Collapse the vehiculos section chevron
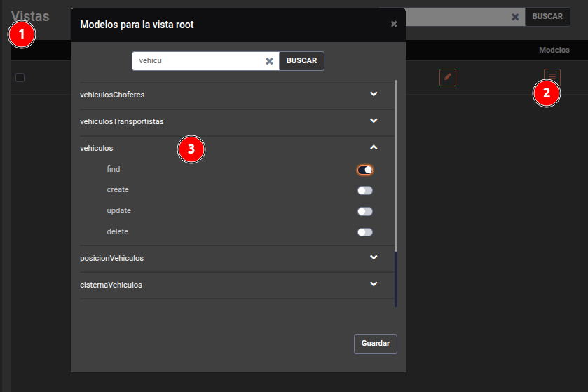The height and width of the screenshot is (392, 588). click(374, 148)
